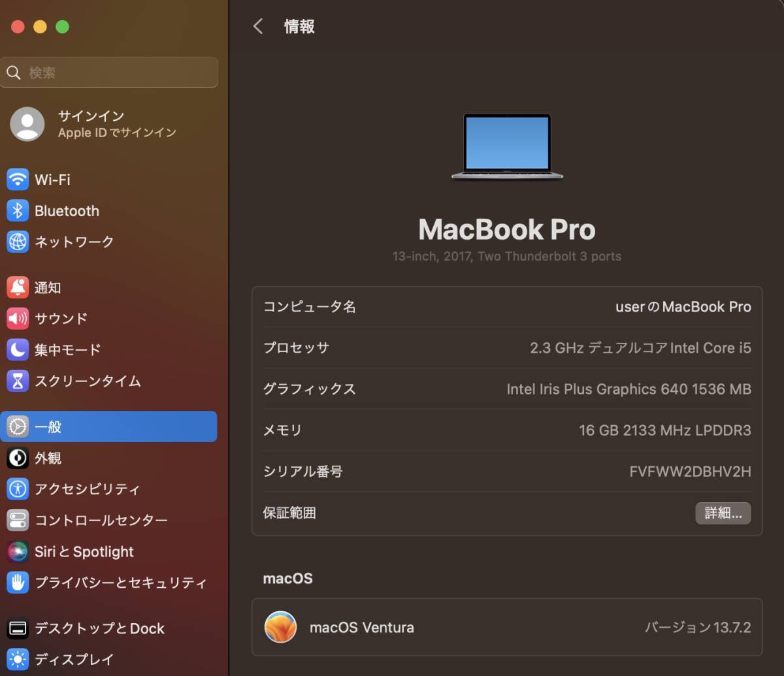The width and height of the screenshot is (784, 676).
Task: Click the 情報 page title
Action: pyautogui.click(x=299, y=26)
